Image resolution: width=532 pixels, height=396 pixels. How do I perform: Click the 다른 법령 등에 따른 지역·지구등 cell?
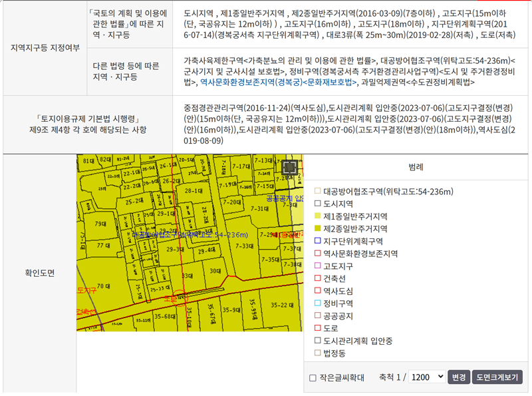[130, 72]
